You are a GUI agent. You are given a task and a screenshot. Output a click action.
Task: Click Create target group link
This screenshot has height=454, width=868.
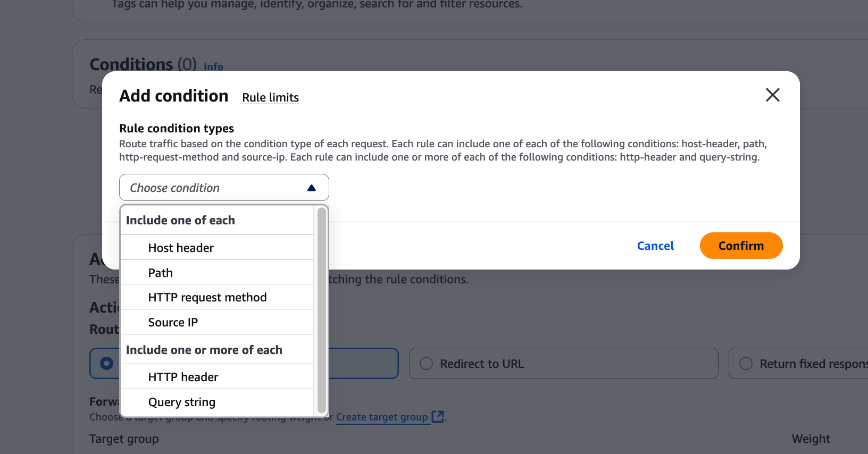coord(382,417)
